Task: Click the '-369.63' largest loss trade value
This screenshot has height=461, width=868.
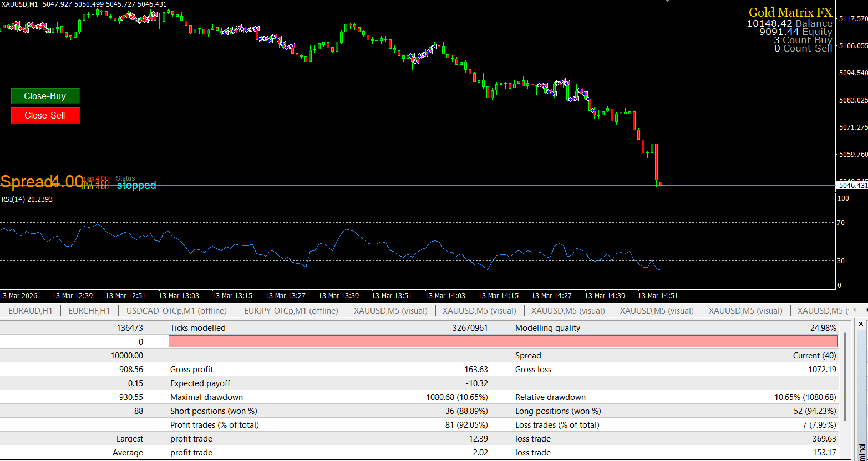Action: tap(823, 439)
